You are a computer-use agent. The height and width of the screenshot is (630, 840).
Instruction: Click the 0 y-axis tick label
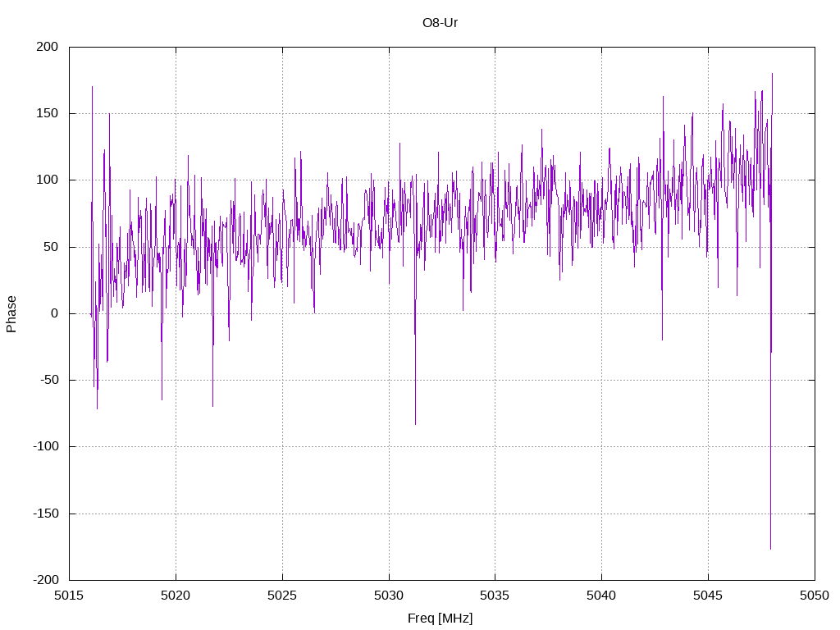click(55, 313)
